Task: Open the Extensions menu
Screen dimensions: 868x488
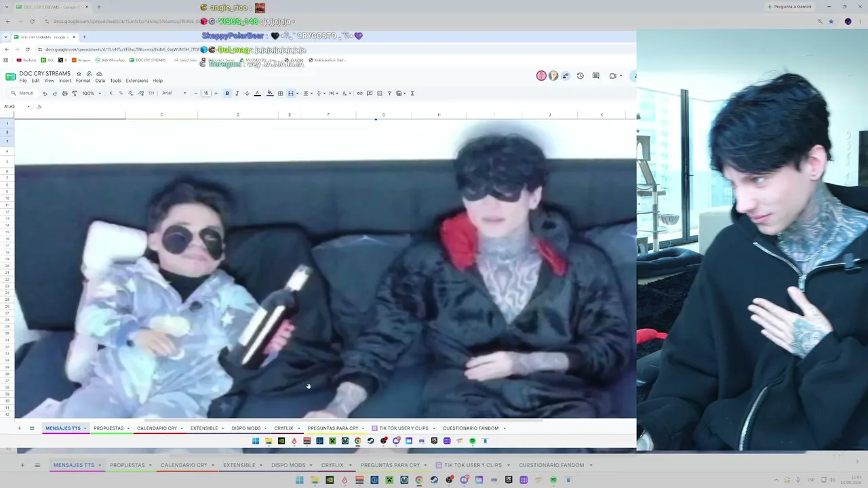Action: point(136,81)
